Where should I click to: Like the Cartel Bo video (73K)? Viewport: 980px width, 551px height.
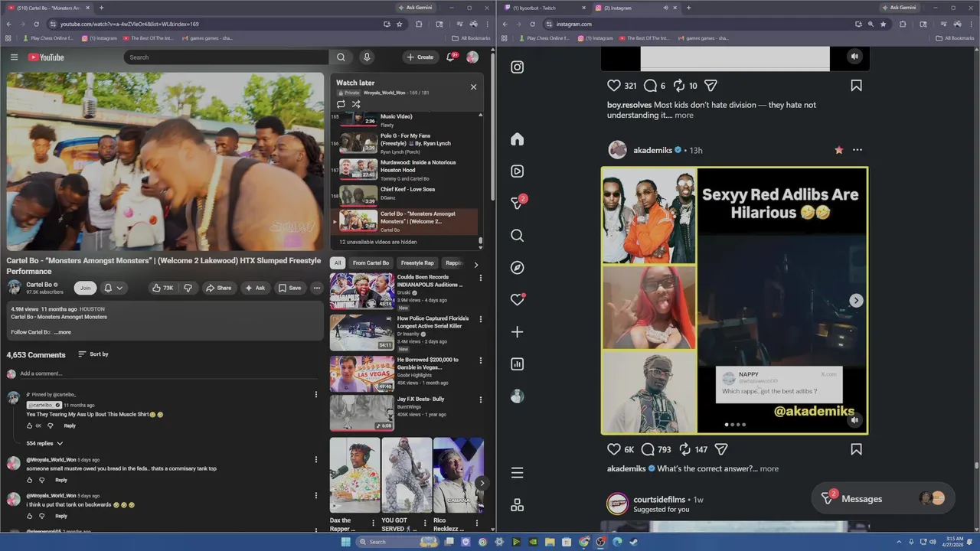pyautogui.click(x=162, y=288)
